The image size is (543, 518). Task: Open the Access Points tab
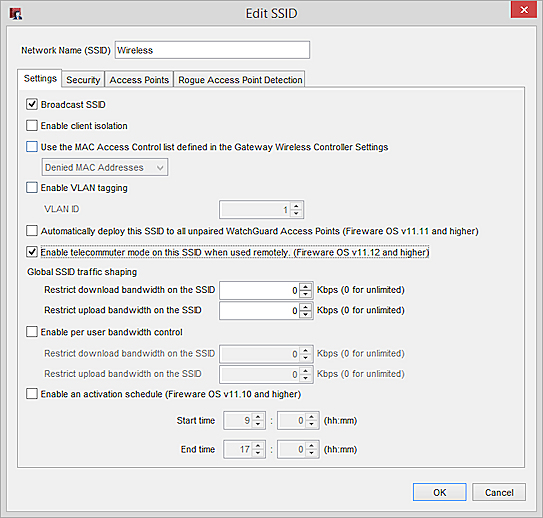(x=139, y=80)
